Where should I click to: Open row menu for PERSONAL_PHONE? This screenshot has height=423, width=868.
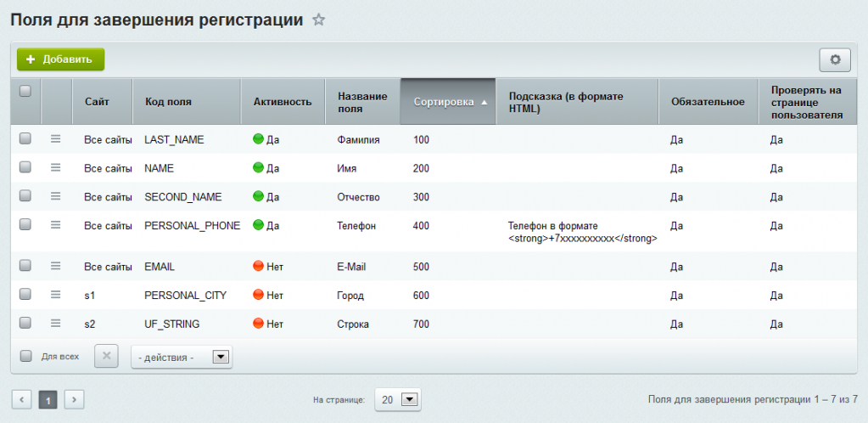[55, 225]
